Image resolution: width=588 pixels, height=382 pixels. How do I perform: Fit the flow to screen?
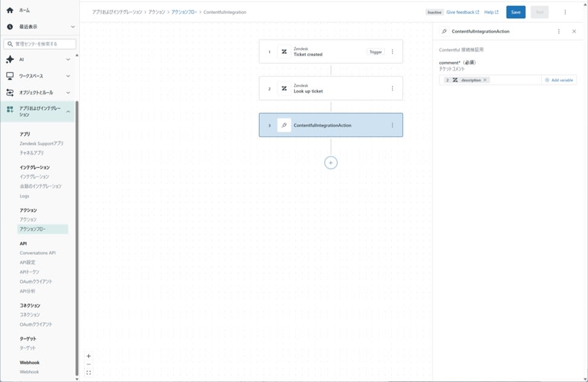tap(88, 373)
